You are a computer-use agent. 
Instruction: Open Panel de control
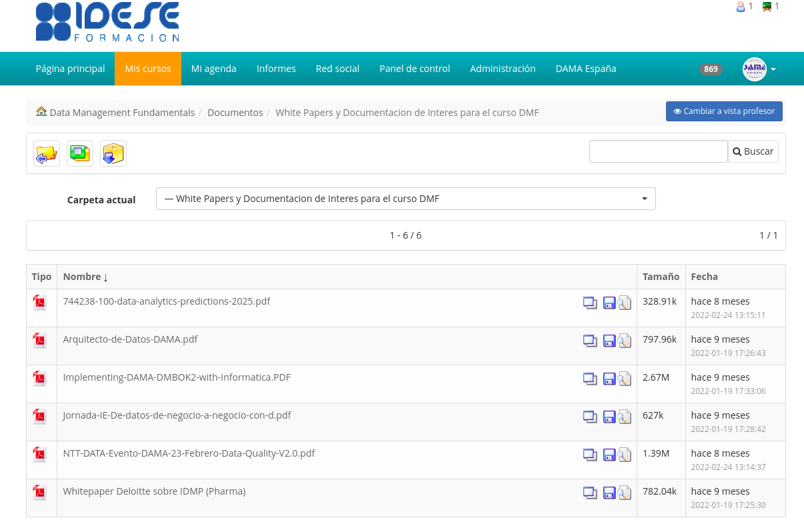(415, 69)
